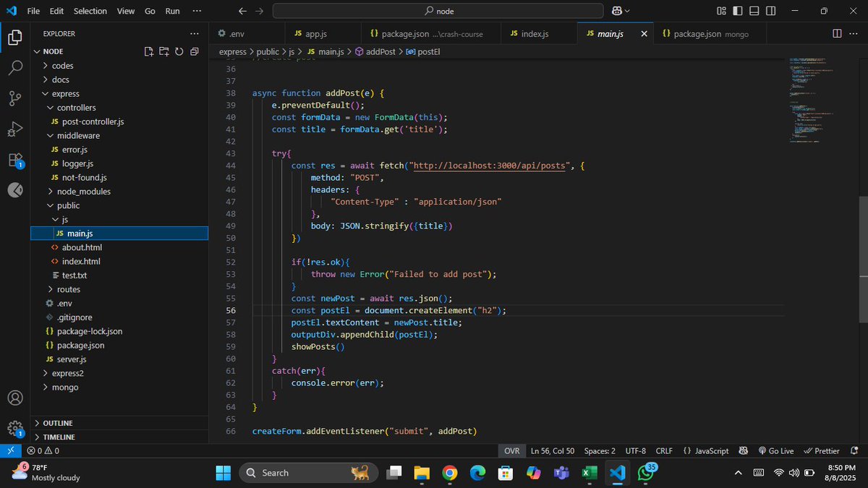Viewport: 868px width, 488px height.
Task: Expand the routes folder
Action: pos(119,289)
